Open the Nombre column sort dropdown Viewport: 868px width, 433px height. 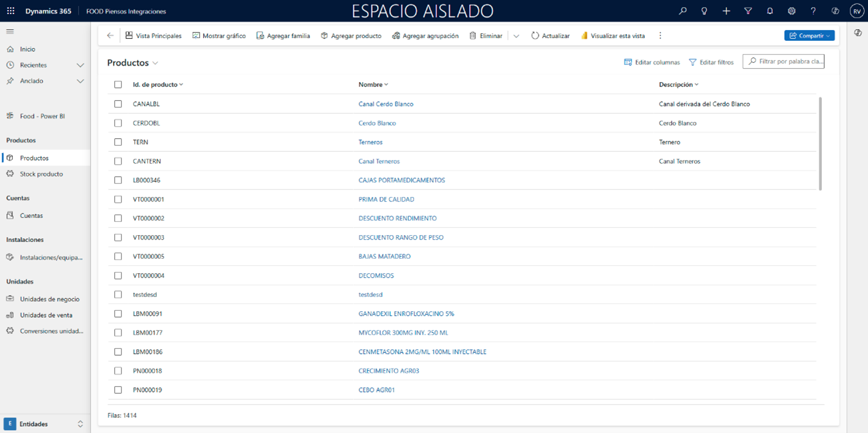pos(386,85)
